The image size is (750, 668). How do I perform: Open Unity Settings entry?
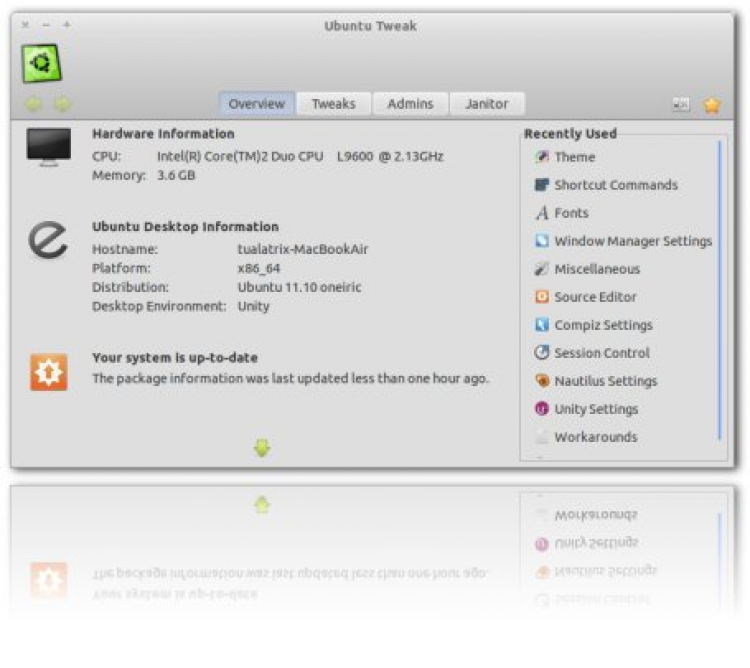point(596,409)
